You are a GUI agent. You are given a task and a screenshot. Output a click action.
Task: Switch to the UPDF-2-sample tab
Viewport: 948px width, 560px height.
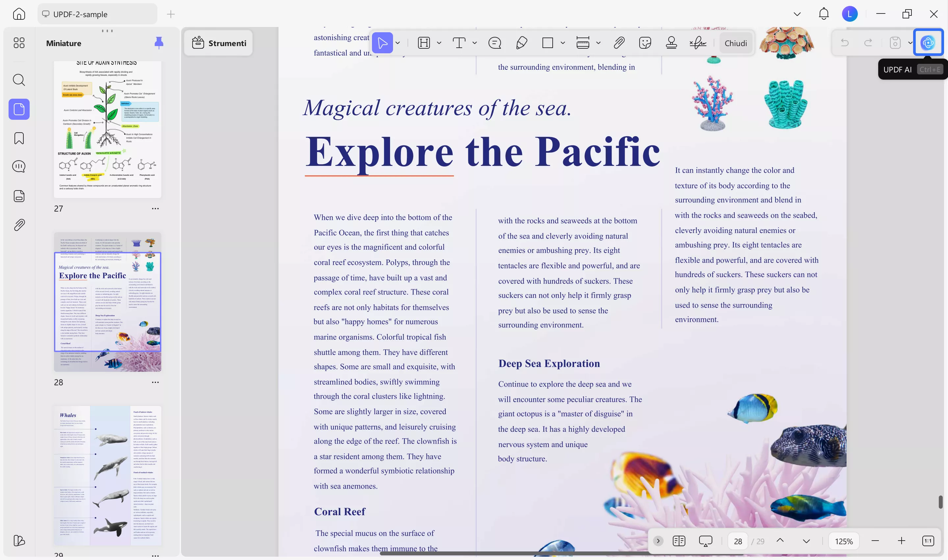coord(97,14)
